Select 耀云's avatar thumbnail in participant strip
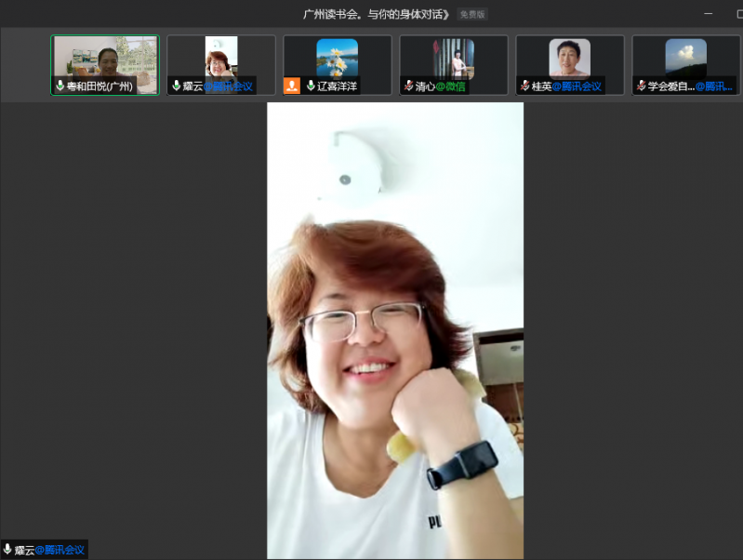Viewport: 743px width, 560px height. (221, 56)
